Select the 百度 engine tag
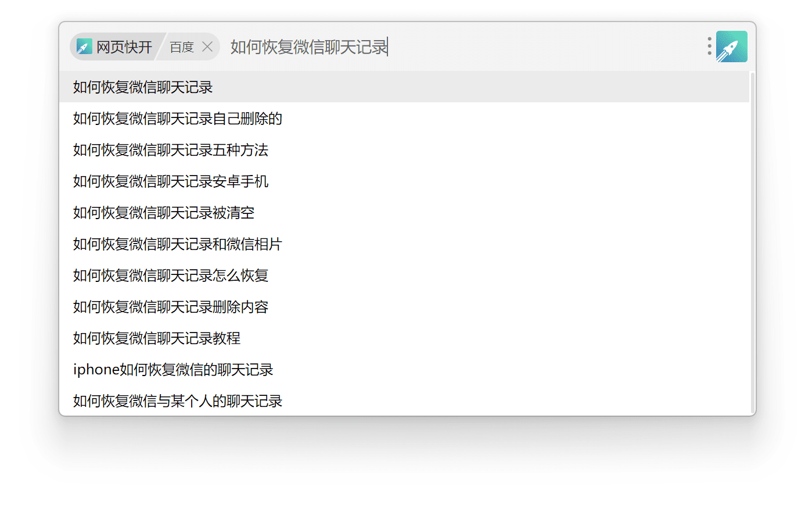 [x=182, y=47]
